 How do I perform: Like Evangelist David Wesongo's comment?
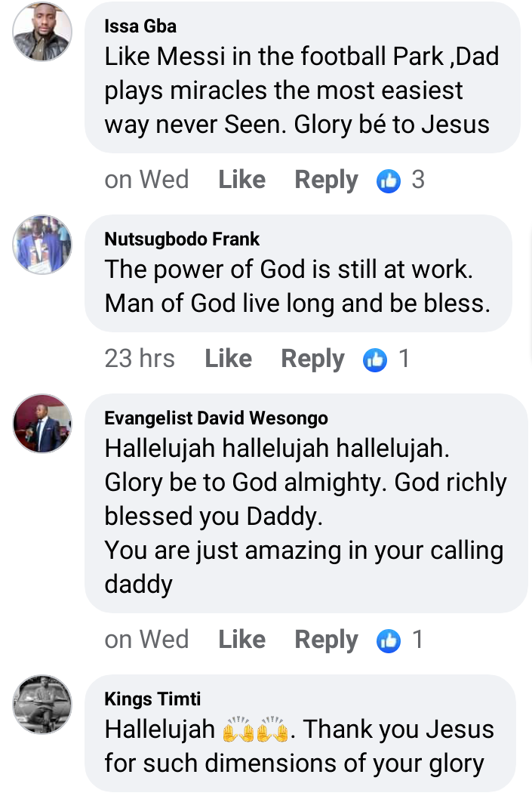[241, 640]
